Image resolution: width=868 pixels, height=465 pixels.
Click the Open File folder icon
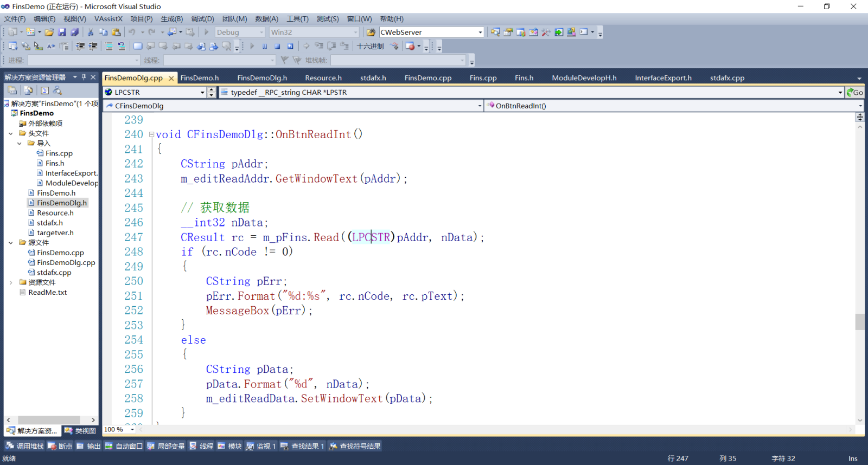click(49, 33)
